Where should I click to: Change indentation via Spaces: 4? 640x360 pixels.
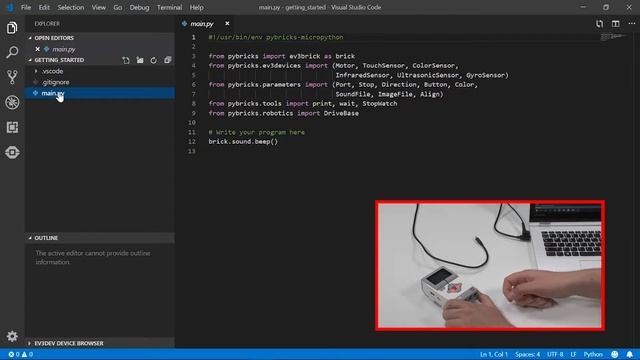pyautogui.click(x=527, y=354)
